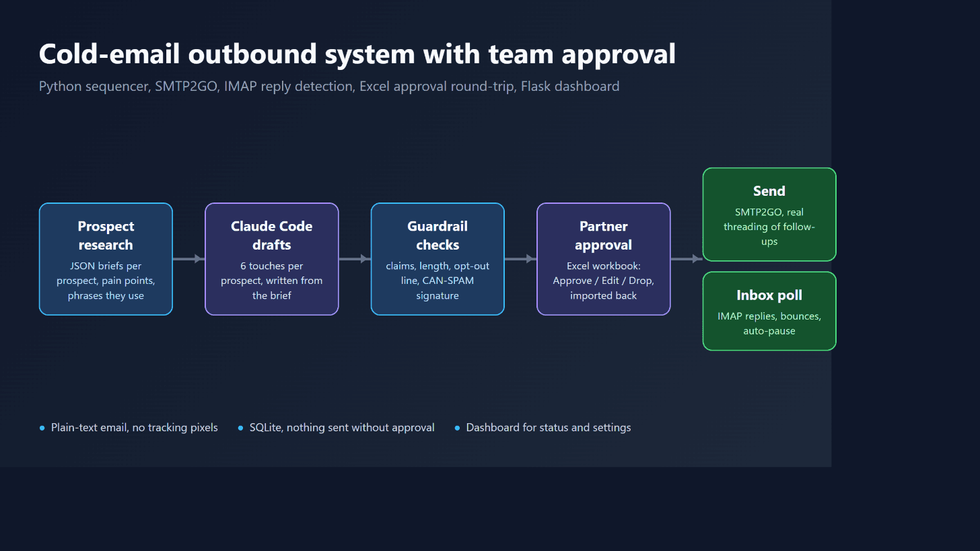This screenshot has width=980, height=551.
Task: Click the text "IMAP replies, bounces, auto-pause"
Action: pyautogui.click(x=769, y=324)
